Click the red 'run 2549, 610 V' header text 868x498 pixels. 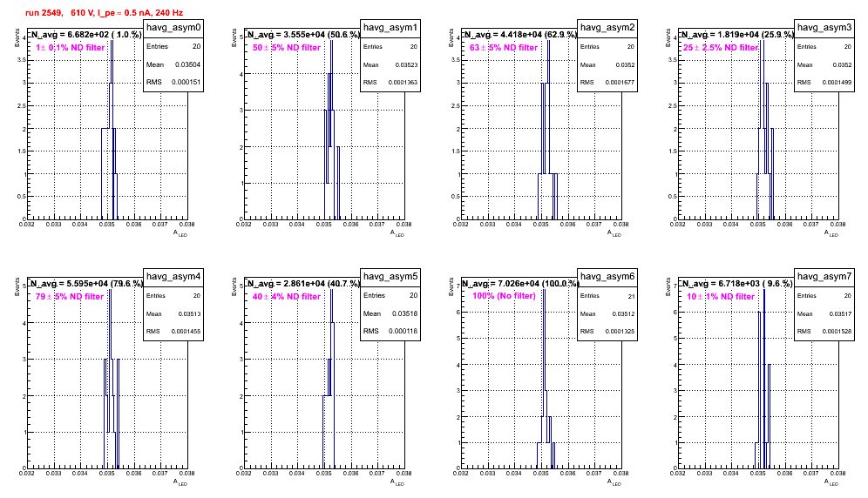(x=104, y=13)
